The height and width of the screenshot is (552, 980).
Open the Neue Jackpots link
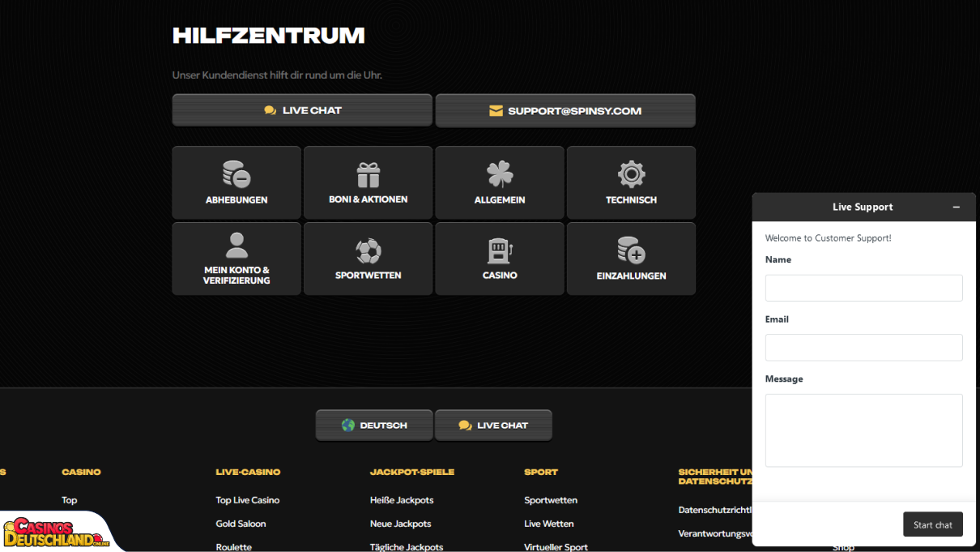[x=401, y=524]
